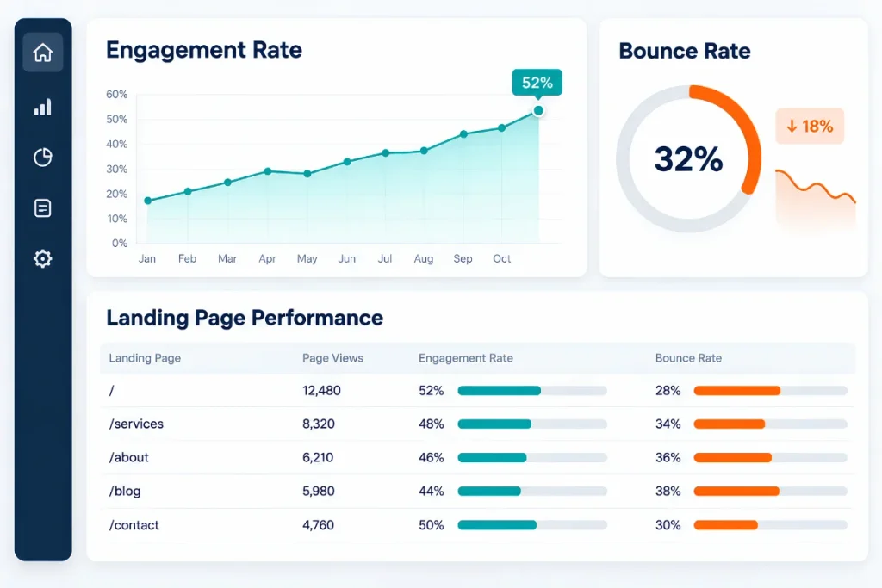This screenshot has width=882, height=588.
Task: Click the 52% engagement progress bar
Action: (532, 391)
